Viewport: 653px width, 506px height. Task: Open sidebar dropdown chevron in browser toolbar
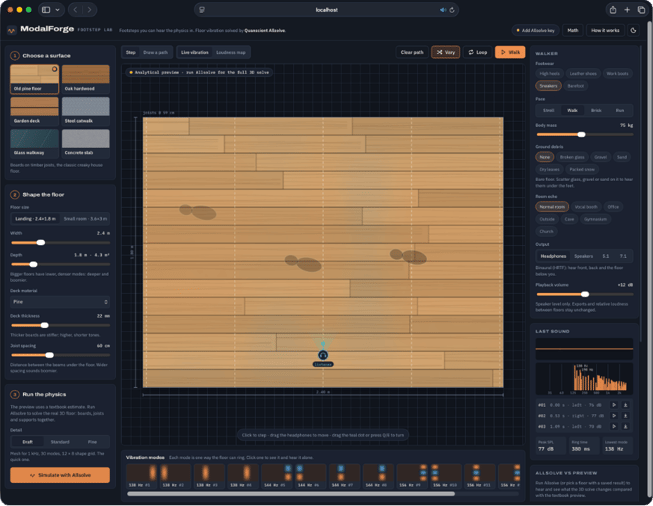click(57, 10)
